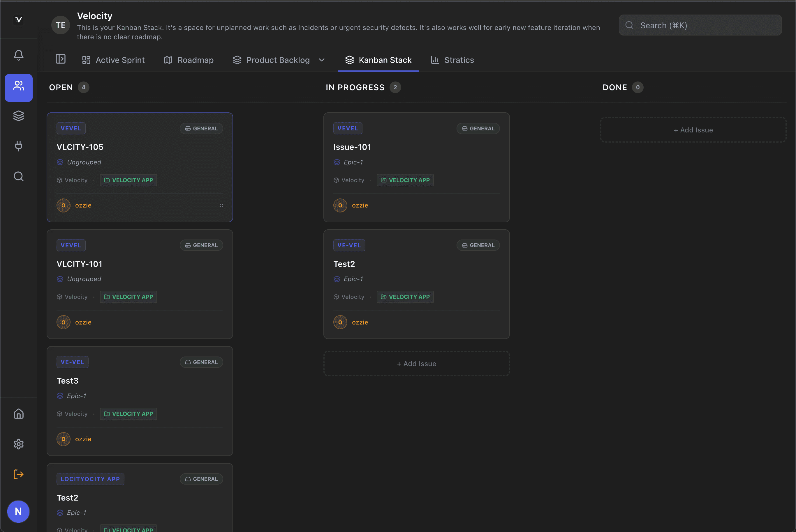Click Add Issue in the Done column
Screen dimensions: 796x532
tap(693, 130)
